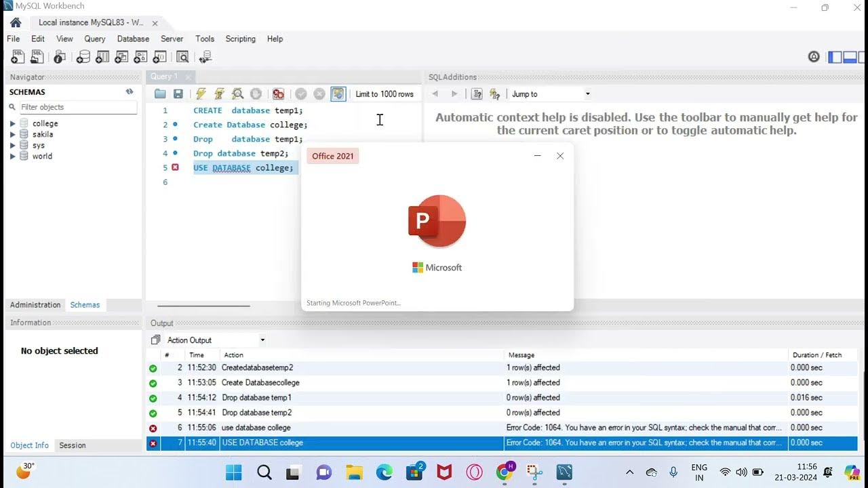868x488 pixels.
Task: Go back arrow in SQL Additions
Action: 435,94
